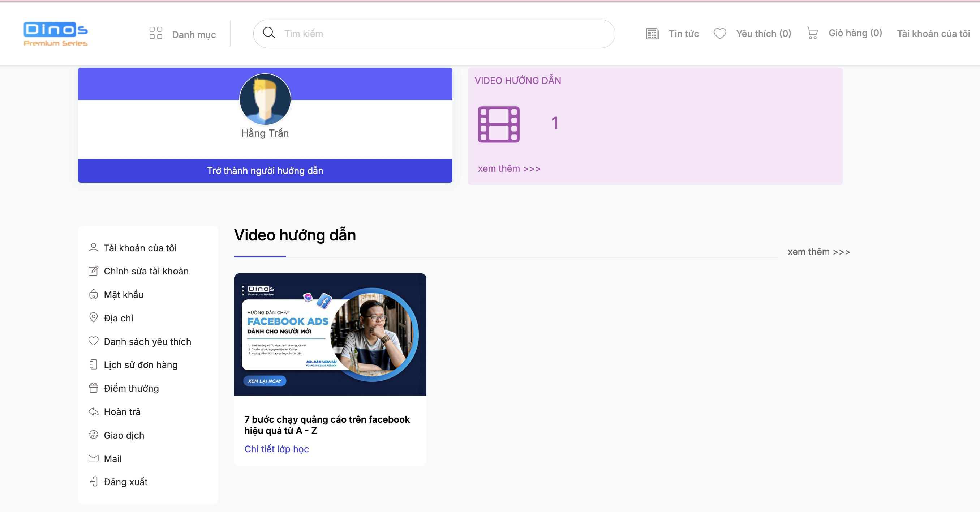This screenshot has width=980, height=512.
Task: Click the lock/Mật khẩu icon in sidebar
Action: click(93, 294)
